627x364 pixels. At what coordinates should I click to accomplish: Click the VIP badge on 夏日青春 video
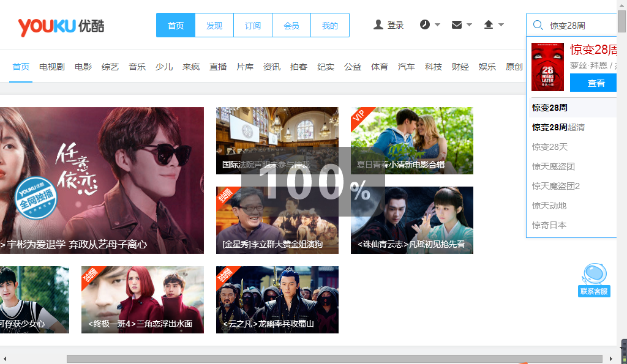pyautogui.click(x=360, y=116)
